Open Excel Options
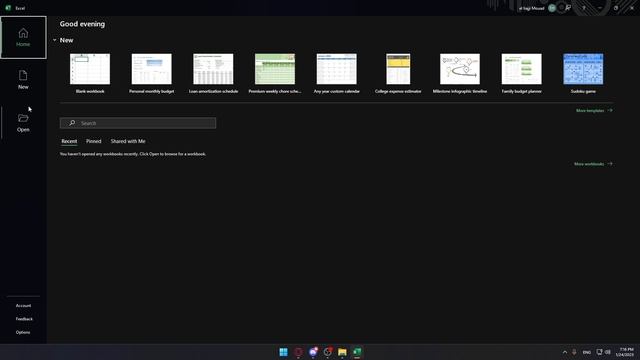 pyautogui.click(x=23, y=332)
